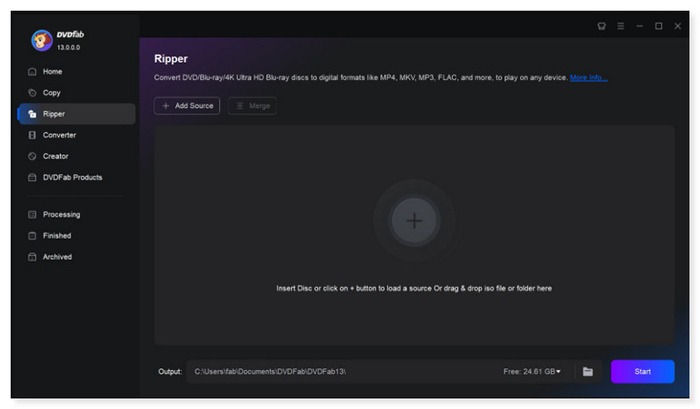This screenshot has width=700, height=409.
Task: Expand the Free 24.61 GB dropdown
Action: click(x=532, y=371)
